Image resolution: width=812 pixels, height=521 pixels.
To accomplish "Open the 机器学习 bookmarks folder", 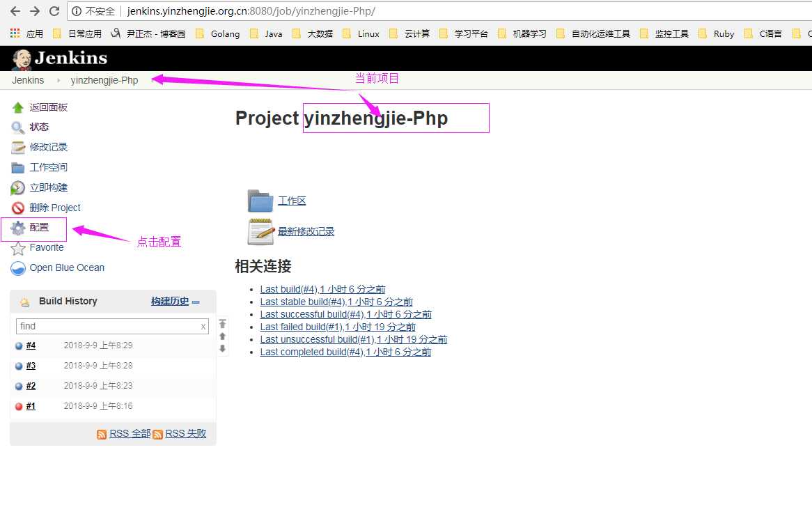I will click(x=522, y=33).
